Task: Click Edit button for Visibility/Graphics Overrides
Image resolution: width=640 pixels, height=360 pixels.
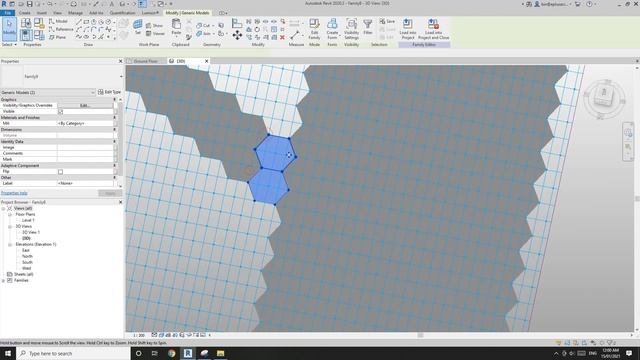Action: click(x=84, y=105)
